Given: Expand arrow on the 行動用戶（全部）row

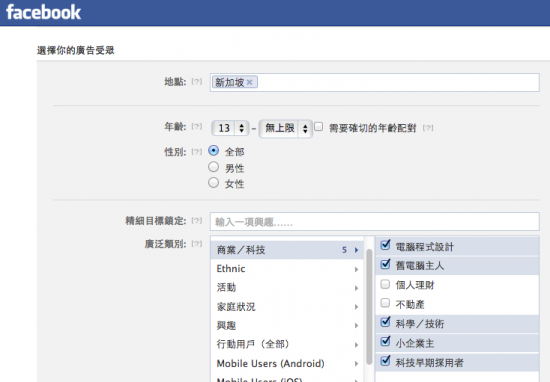Looking at the screenshot, I should (x=356, y=345).
